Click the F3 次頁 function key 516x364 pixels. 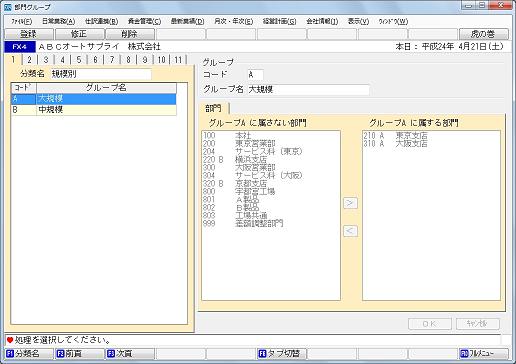pos(130,353)
